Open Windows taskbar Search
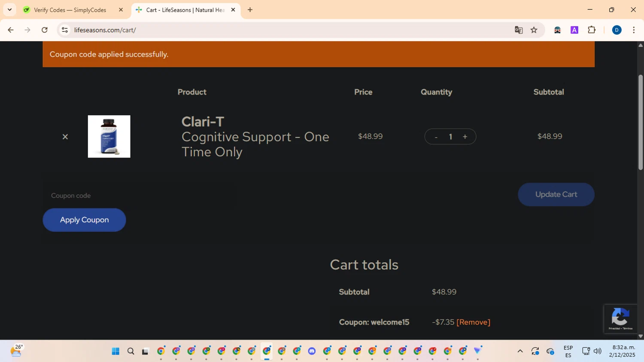The height and width of the screenshot is (362, 644). pyautogui.click(x=131, y=351)
